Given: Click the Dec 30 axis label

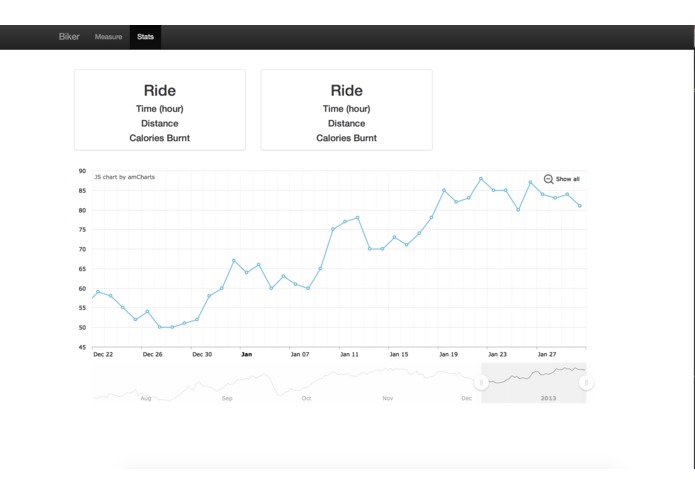Looking at the screenshot, I should (x=202, y=354).
